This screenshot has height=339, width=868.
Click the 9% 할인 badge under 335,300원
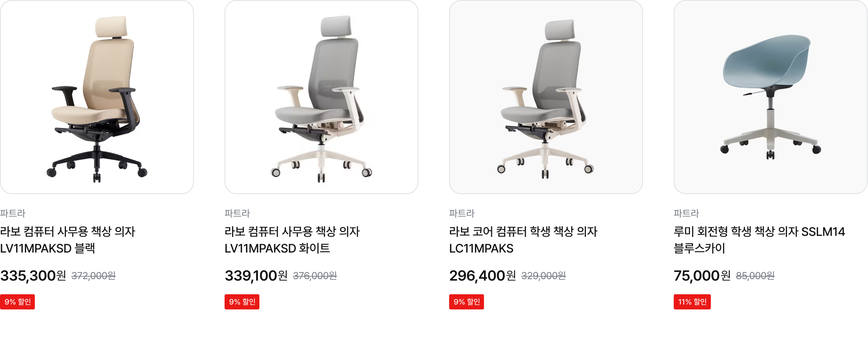[x=17, y=302]
